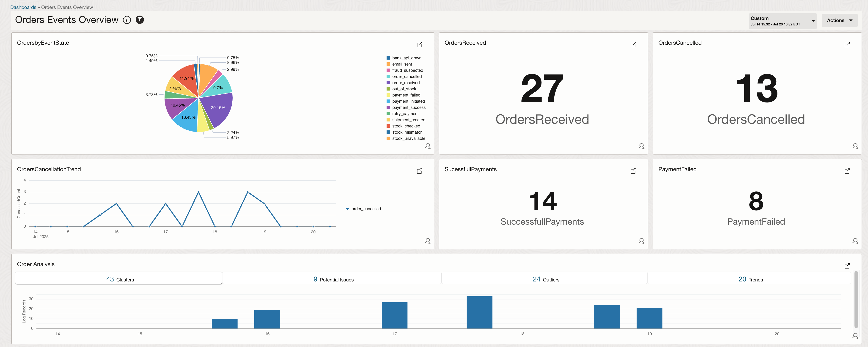Toggle payment_success legend entry
Image resolution: width=868 pixels, height=347 pixels.
click(x=408, y=107)
